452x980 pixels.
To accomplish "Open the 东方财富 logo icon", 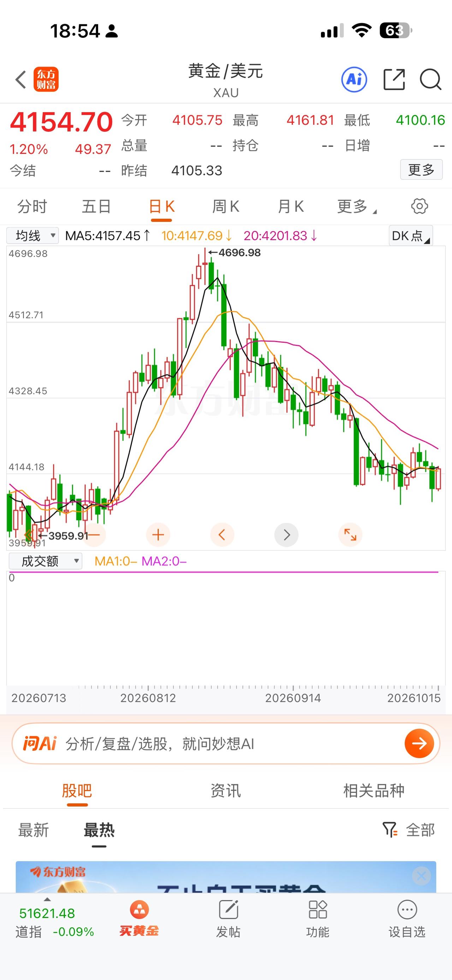I will [46, 79].
